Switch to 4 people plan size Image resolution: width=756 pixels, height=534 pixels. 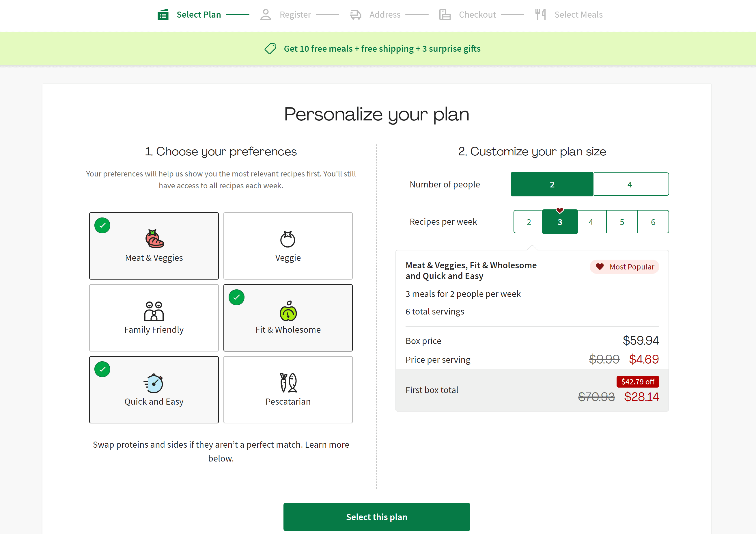pyautogui.click(x=630, y=184)
